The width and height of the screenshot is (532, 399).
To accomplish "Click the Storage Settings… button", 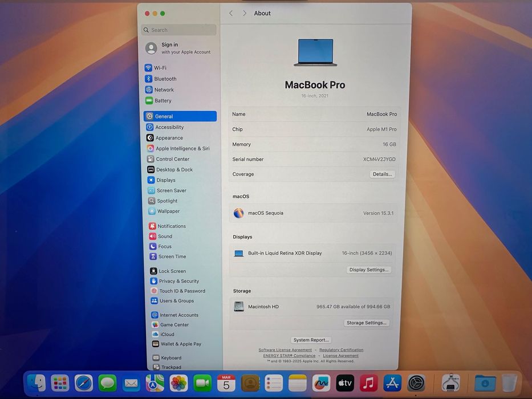I will (367, 323).
